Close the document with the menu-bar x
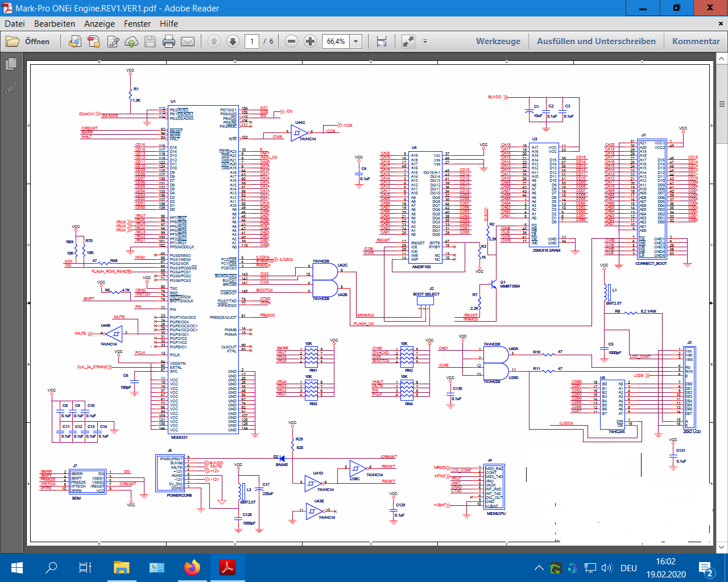The height and width of the screenshot is (582, 728). pyautogui.click(x=721, y=24)
